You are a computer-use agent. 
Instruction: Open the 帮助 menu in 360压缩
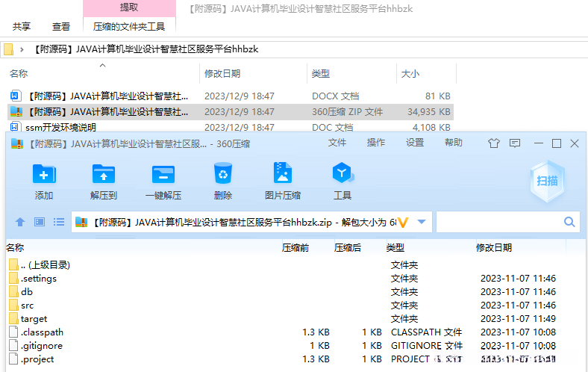(454, 143)
